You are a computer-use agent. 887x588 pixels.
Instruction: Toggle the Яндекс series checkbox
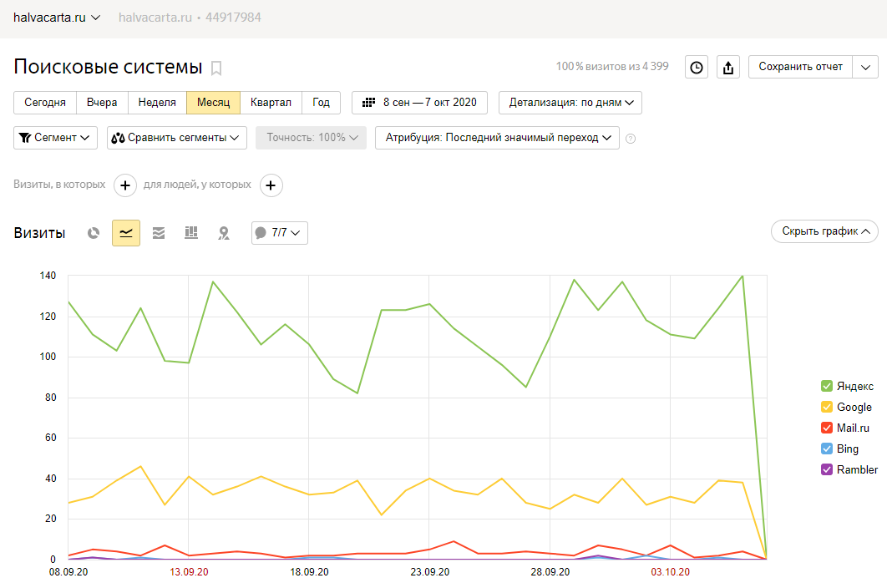(x=827, y=386)
